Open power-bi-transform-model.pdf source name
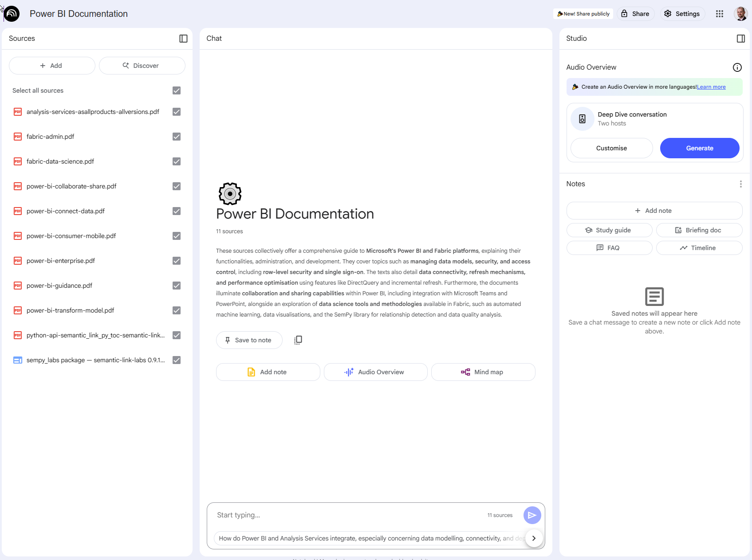Screen dimensions: 752x560 pos(71,310)
